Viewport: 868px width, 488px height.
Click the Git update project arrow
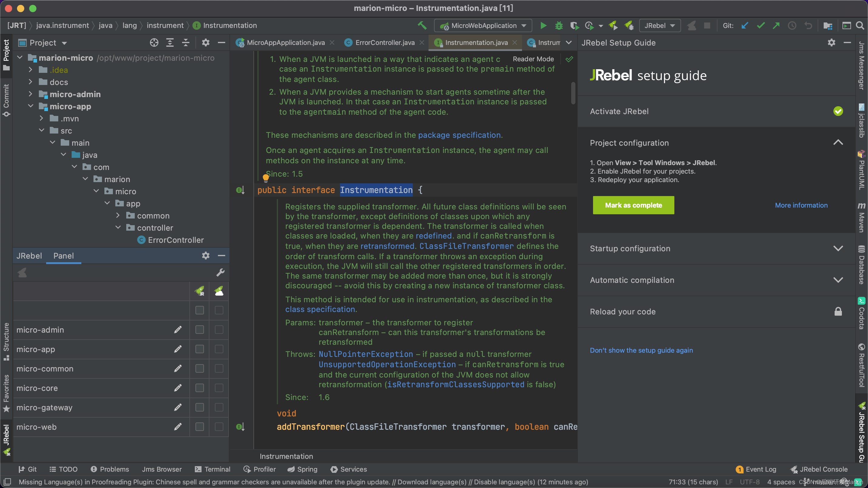point(745,25)
